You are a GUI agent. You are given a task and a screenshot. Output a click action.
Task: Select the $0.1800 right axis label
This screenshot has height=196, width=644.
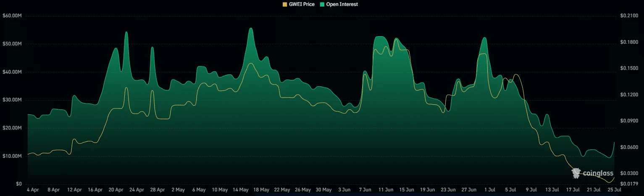coord(629,42)
